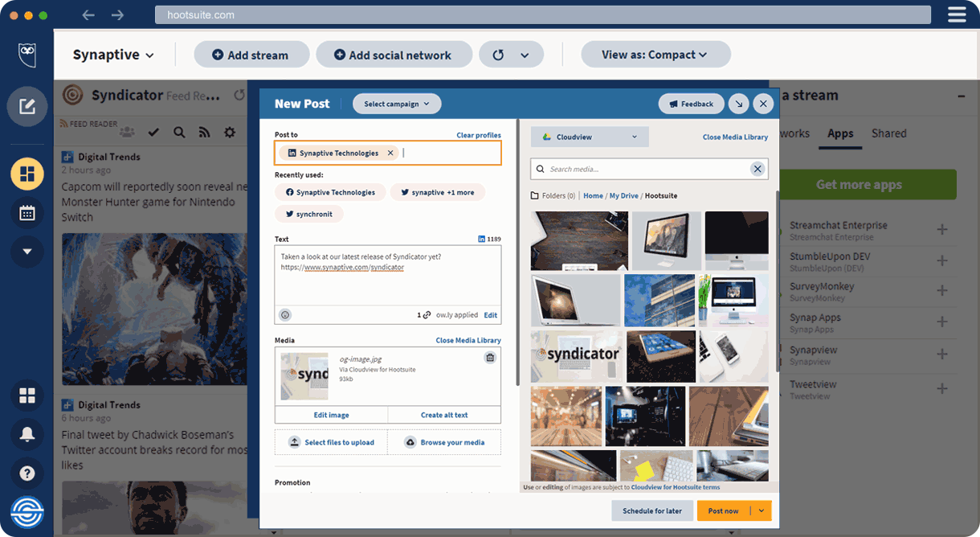This screenshot has width=980, height=537.
Task: Click Close Media Library link under Media
Action: (x=468, y=340)
